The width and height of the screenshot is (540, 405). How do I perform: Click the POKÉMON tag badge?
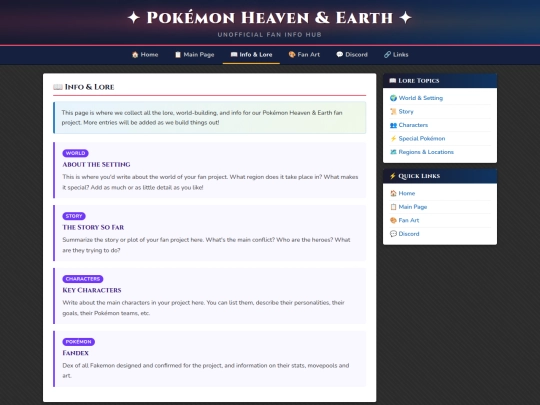(x=79, y=342)
